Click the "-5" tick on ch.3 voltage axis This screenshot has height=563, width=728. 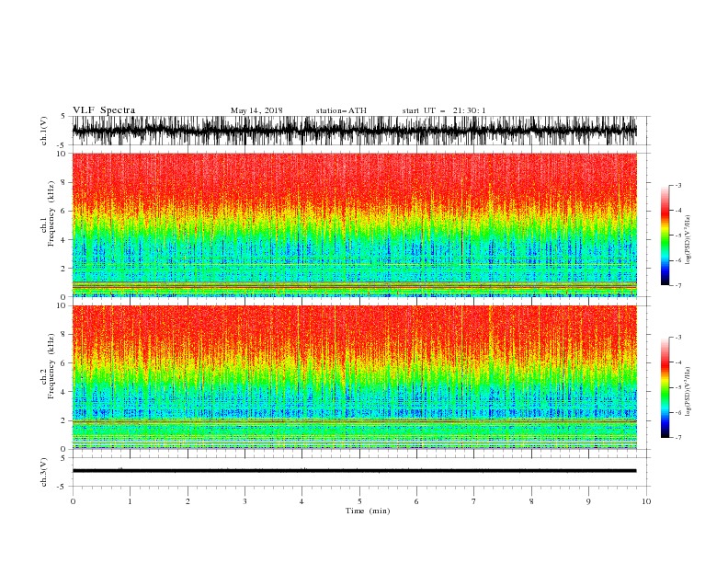click(x=62, y=487)
